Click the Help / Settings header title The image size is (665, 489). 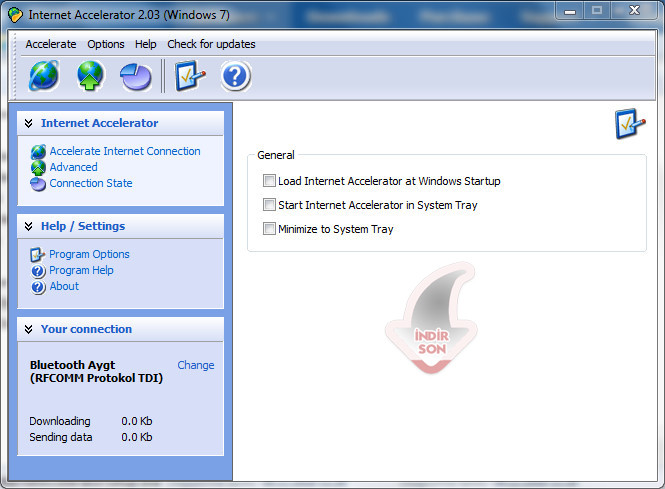tap(83, 226)
